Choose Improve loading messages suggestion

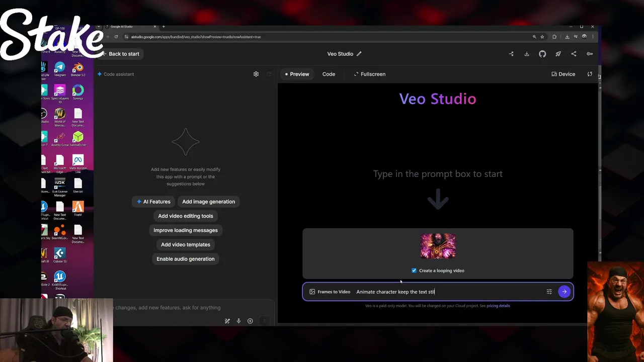[186, 230]
